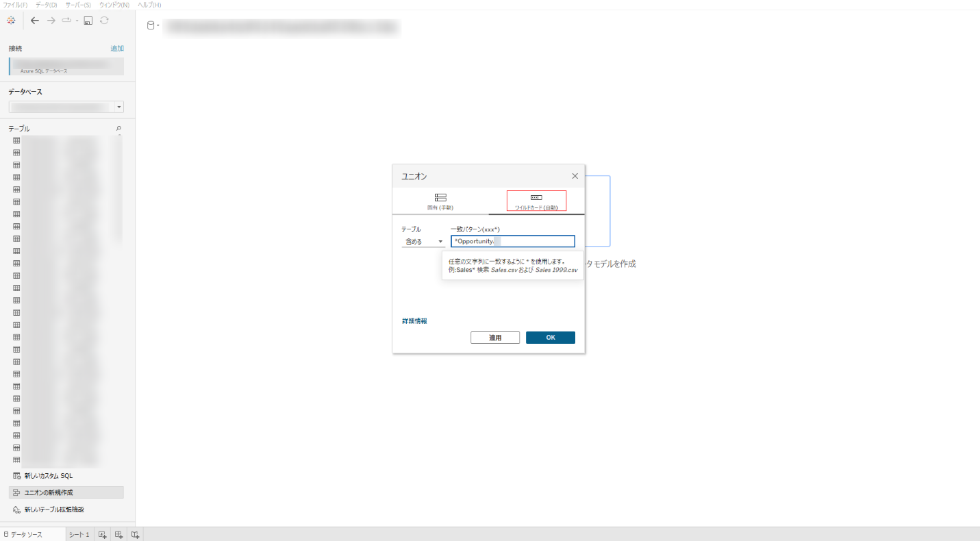Click the Tableau logo start page icon
Screen dimensions: 980x541
tap(11, 21)
